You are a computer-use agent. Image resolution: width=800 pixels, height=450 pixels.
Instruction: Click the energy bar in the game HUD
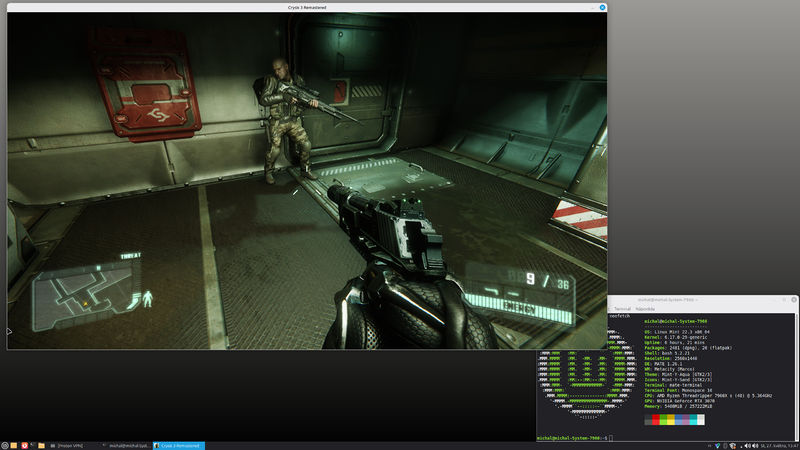click(519, 308)
